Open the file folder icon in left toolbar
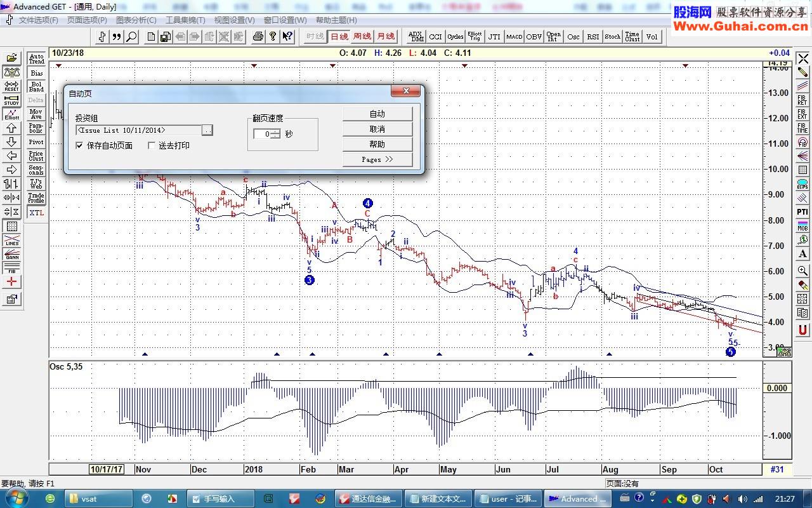The height and width of the screenshot is (508, 812). click(11, 58)
